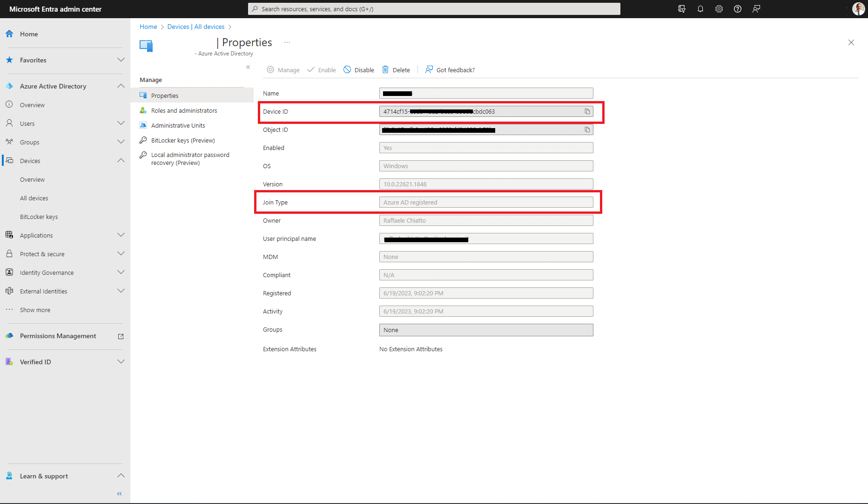868x504 pixels.
Task: Disable this device
Action: pos(359,70)
